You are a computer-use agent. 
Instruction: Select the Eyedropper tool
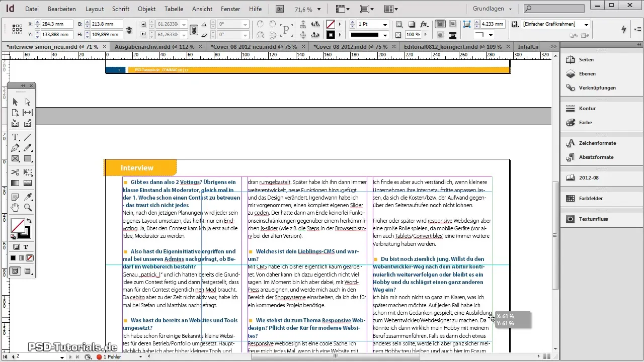[28, 197]
